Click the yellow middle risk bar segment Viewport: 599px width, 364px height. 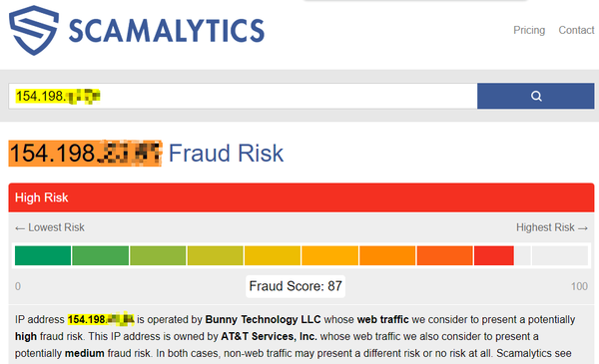pos(273,255)
